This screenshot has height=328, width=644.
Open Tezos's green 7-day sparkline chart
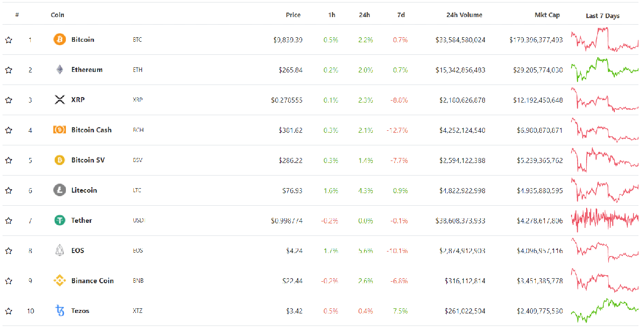click(x=605, y=311)
